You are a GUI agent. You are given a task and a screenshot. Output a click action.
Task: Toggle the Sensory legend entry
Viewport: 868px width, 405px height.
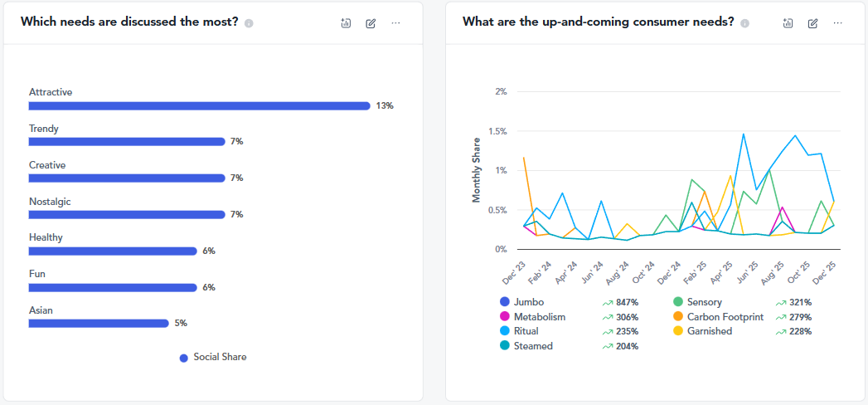coord(704,302)
